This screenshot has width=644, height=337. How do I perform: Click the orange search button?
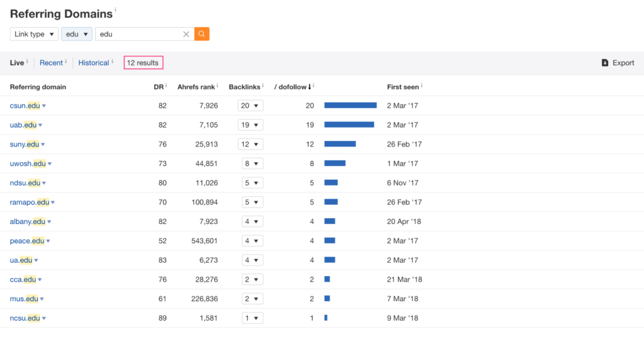[201, 34]
